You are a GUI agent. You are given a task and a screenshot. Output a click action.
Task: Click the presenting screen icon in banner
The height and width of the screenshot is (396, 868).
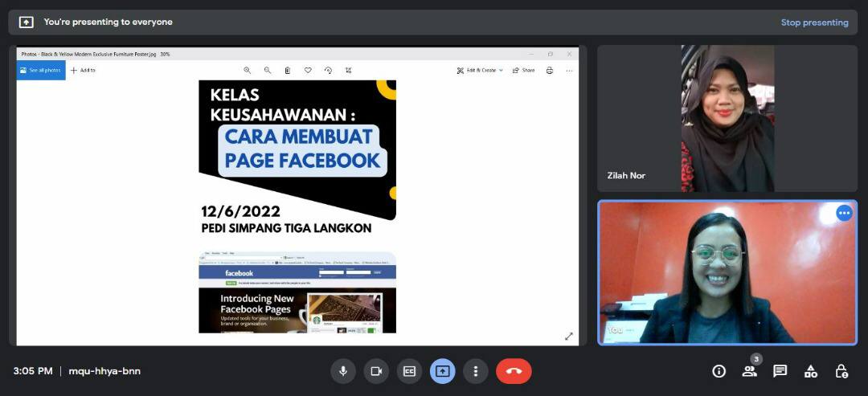[26, 22]
